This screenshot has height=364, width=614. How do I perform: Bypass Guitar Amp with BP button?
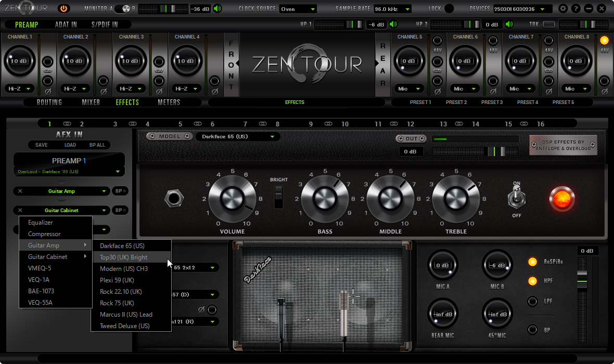pyautogui.click(x=120, y=191)
